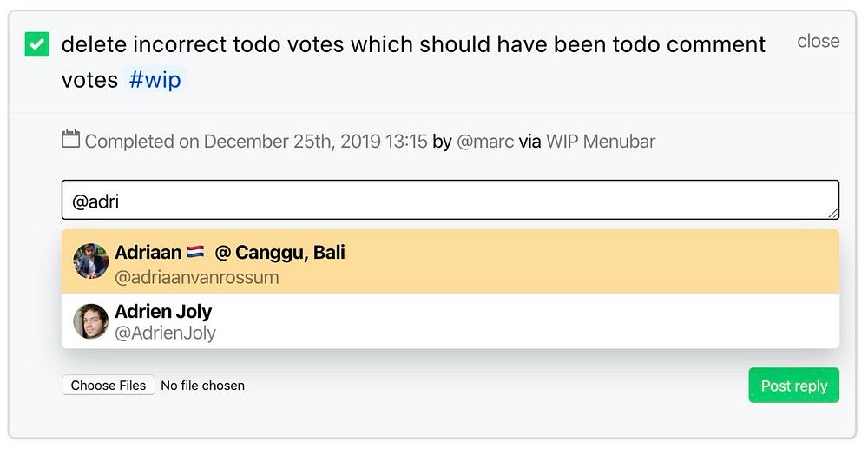Click the textarea resize handle

tap(833, 213)
